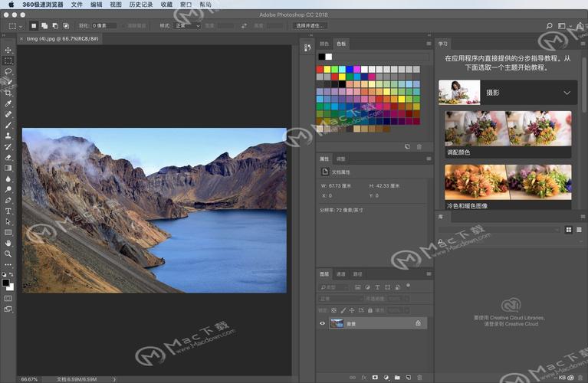Expand the 摄影 tutorial category dropdown
Viewport: 588px width, 383px height.
pyautogui.click(x=567, y=93)
